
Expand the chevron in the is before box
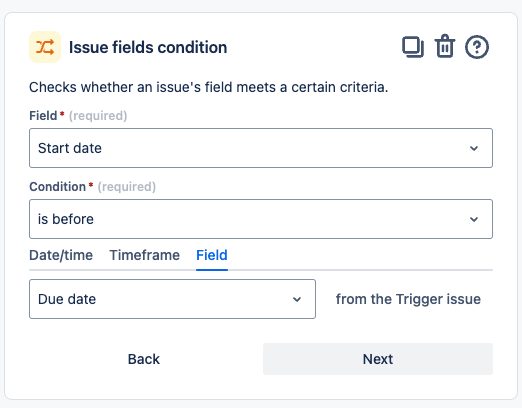point(474,219)
